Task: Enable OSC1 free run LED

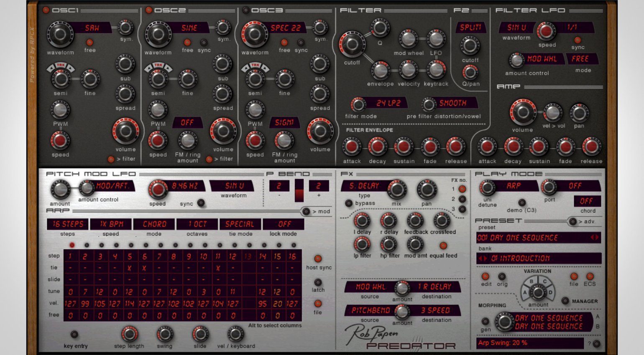Action: [x=89, y=43]
